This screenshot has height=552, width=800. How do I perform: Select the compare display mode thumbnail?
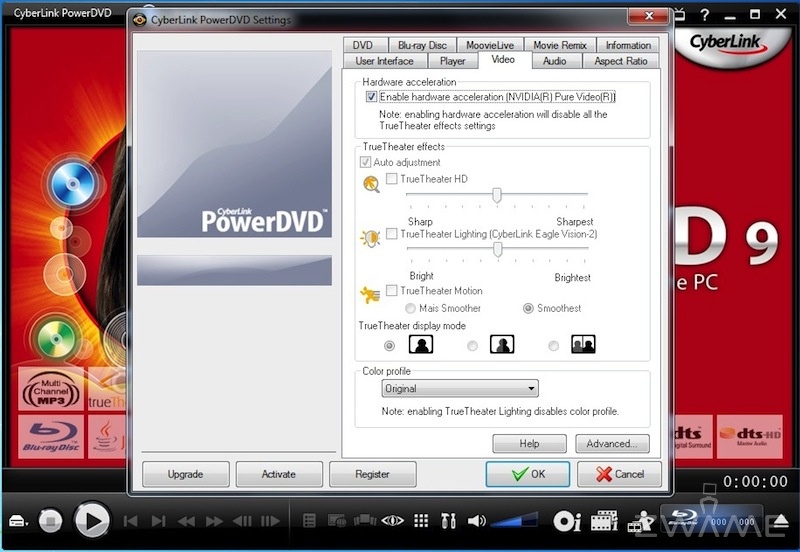(x=583, y=344)
